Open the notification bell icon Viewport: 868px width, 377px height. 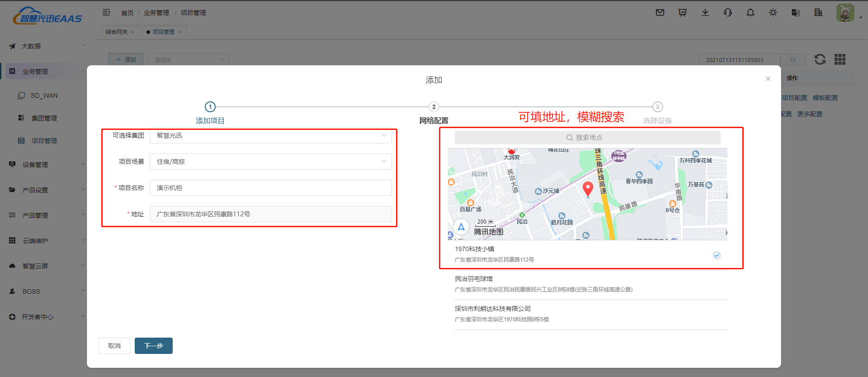pyautogui.click(x=750, y=13)
